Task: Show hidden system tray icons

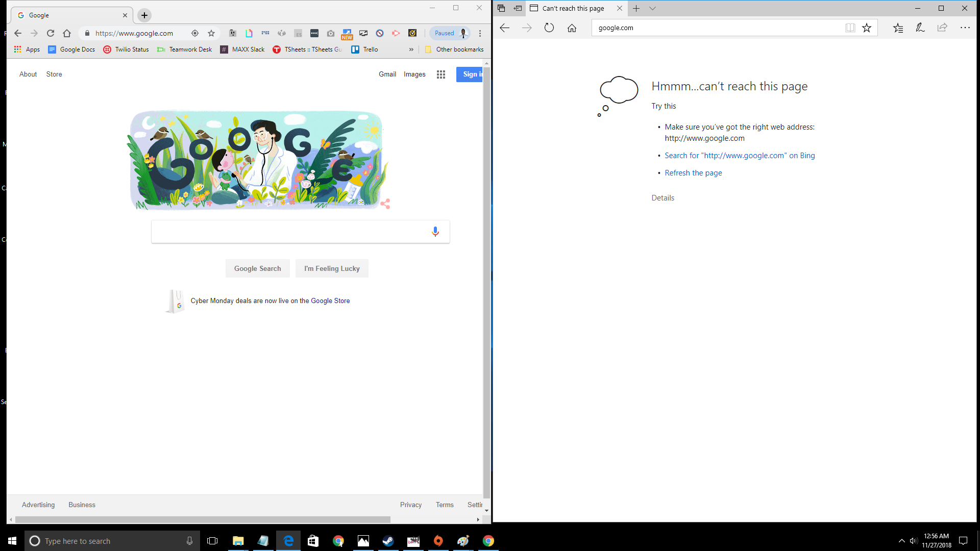Action: (901, 541)
